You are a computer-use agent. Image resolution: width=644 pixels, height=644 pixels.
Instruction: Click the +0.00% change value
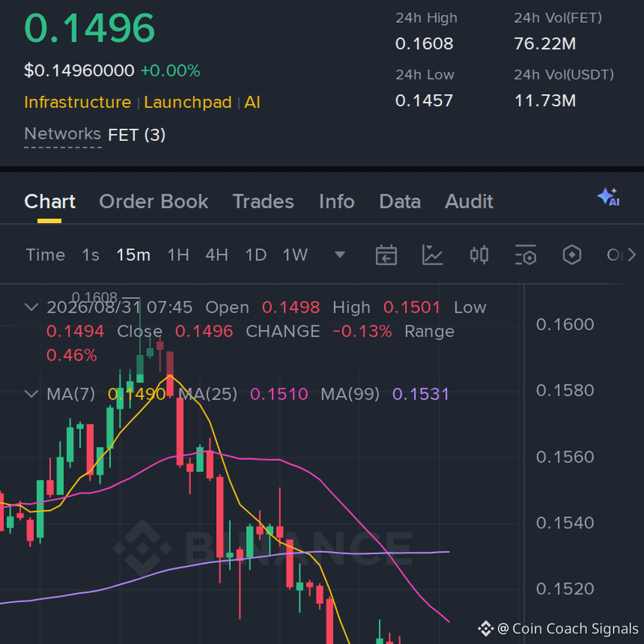click(x=171, y=70)
